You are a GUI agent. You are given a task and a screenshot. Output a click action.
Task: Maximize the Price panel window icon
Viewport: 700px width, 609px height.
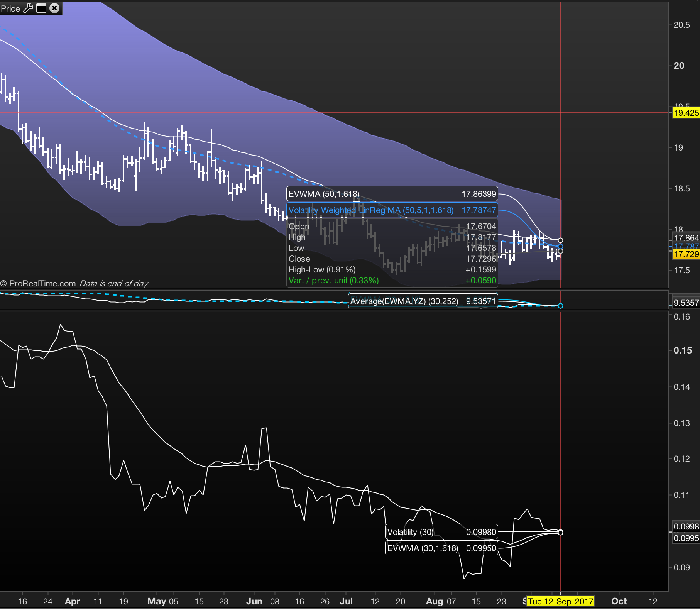41,8
